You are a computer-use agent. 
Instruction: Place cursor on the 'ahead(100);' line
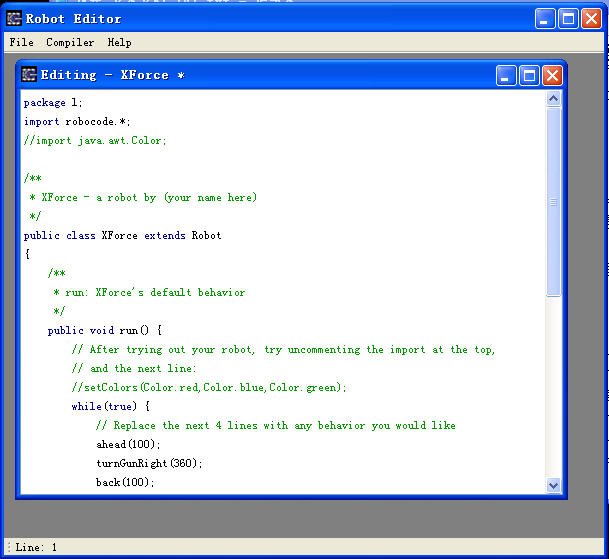pos(128,444)
